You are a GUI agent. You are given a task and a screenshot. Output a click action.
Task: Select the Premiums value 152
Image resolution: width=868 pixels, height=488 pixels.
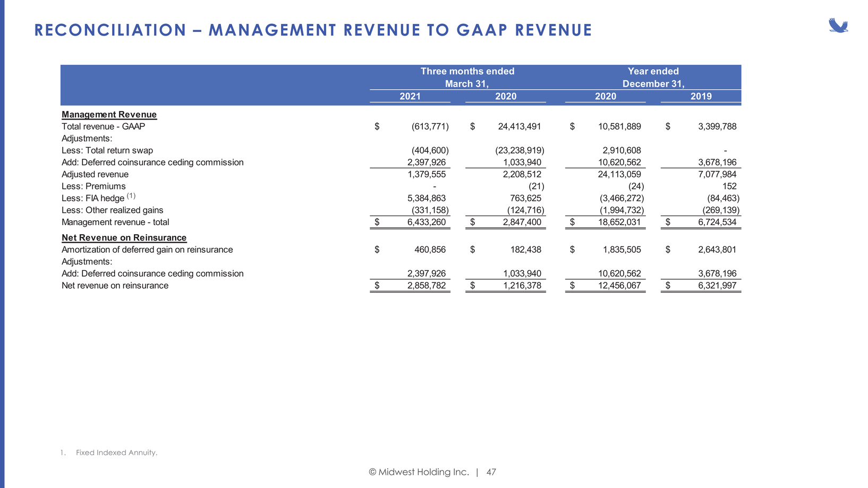tap(729, 186)
